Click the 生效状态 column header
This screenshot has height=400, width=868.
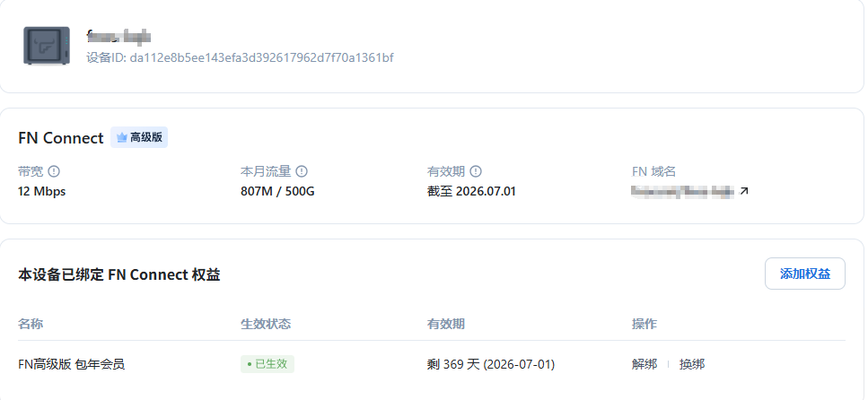point(266,324)
